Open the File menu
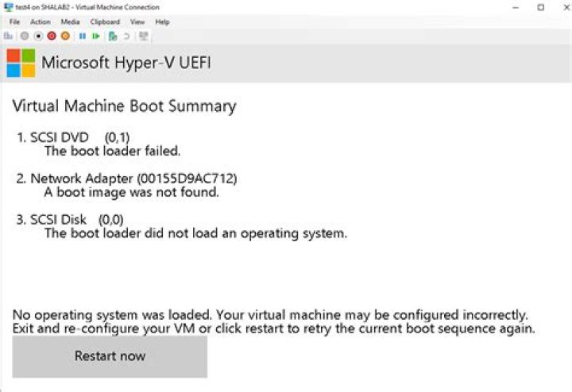The height and width of the screenshot is (392, 572). click(x=14, y=22)
